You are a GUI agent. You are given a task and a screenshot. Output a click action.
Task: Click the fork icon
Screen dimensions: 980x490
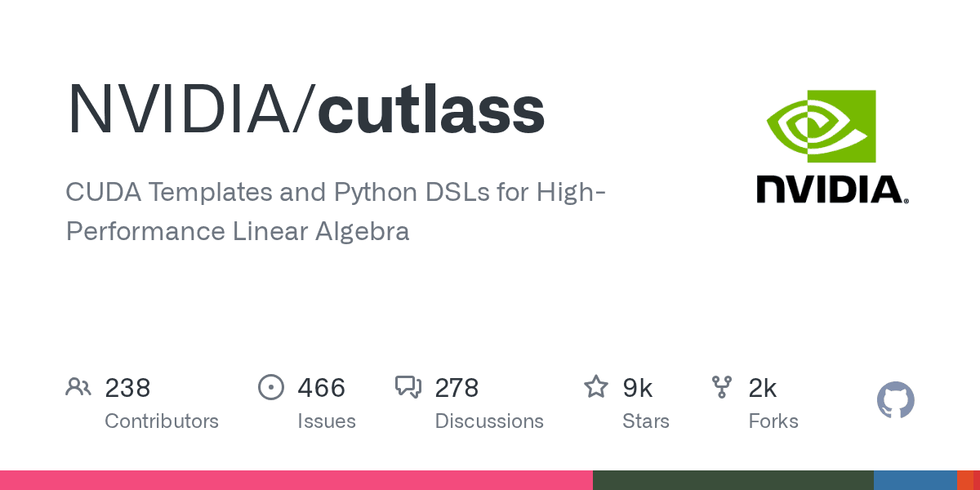722,387
